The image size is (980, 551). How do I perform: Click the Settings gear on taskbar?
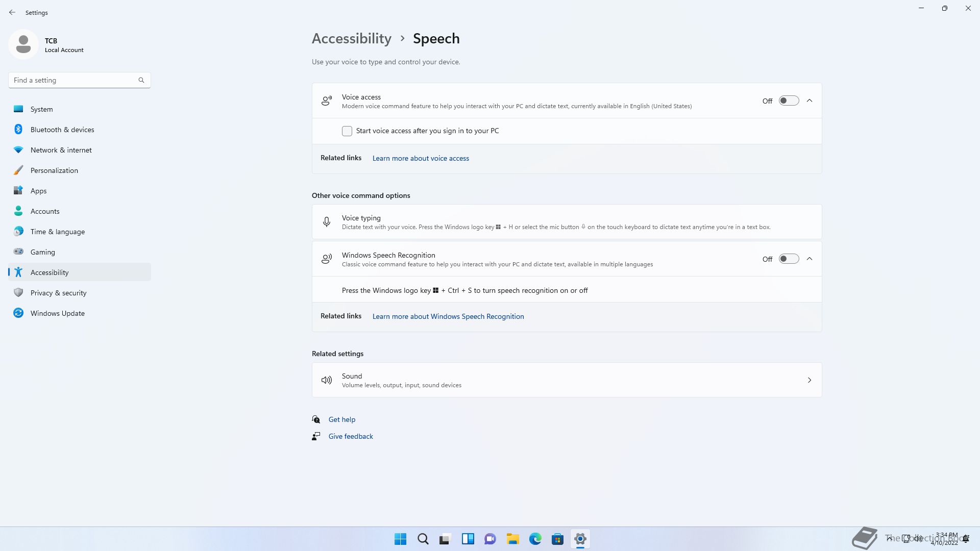pyautogui.click(x=580, y=539)
